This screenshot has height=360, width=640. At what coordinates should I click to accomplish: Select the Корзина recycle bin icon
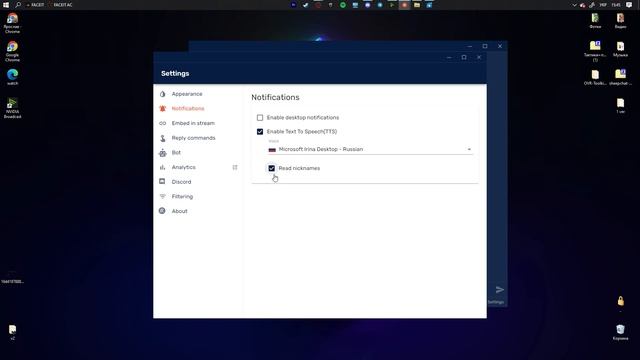(620, 332)
